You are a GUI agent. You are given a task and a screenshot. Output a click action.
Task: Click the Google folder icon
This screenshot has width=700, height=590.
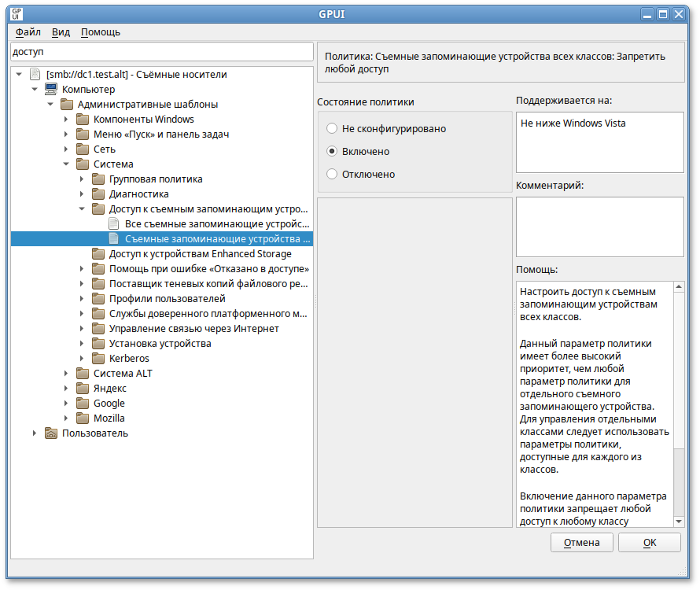83,404
